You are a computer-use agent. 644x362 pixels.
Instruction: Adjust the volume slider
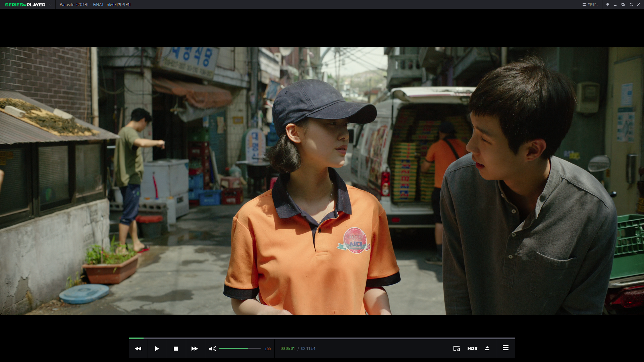click(240, 349)
